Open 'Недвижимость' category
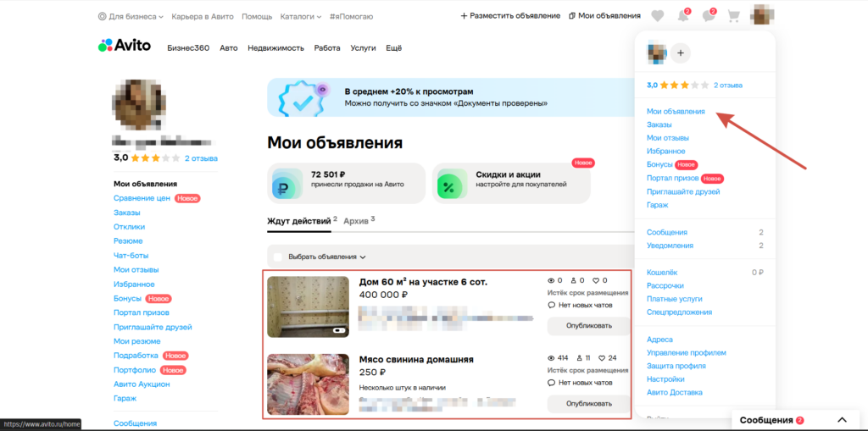Viewport: 868px width, 431px height. pos(275,48)
